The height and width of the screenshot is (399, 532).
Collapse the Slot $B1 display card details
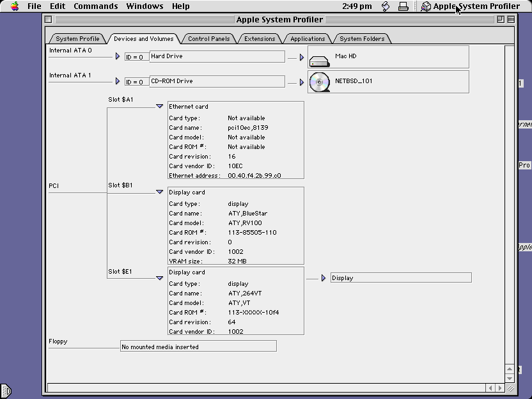pyautogui.click(x=159, y=192)
